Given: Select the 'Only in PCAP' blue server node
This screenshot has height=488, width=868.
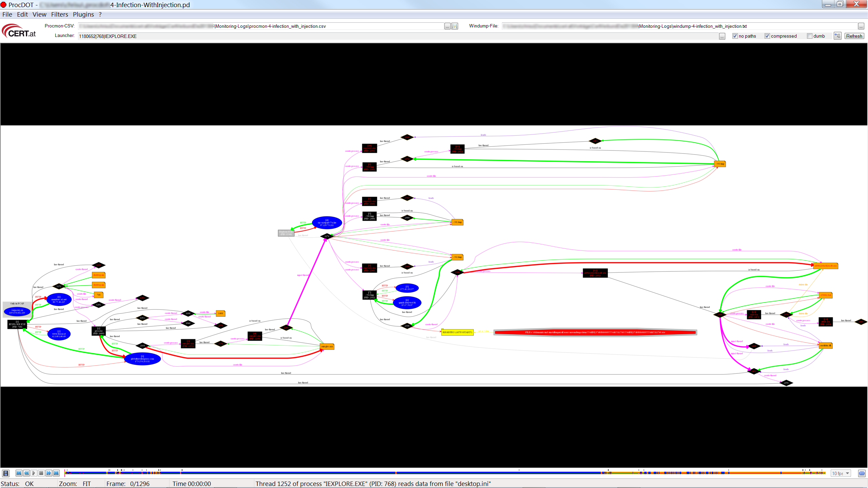Looking at the screenshot, I should tap(17, 311).
